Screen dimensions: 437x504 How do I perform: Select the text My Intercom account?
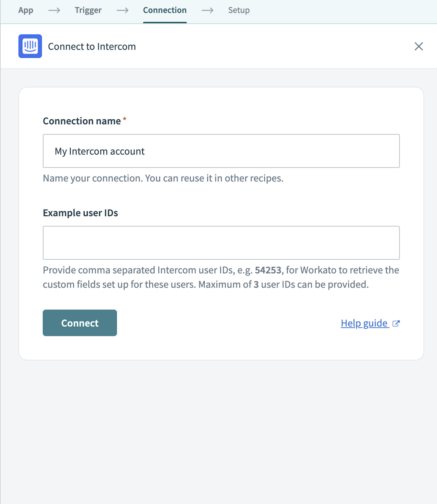(99, 151)
